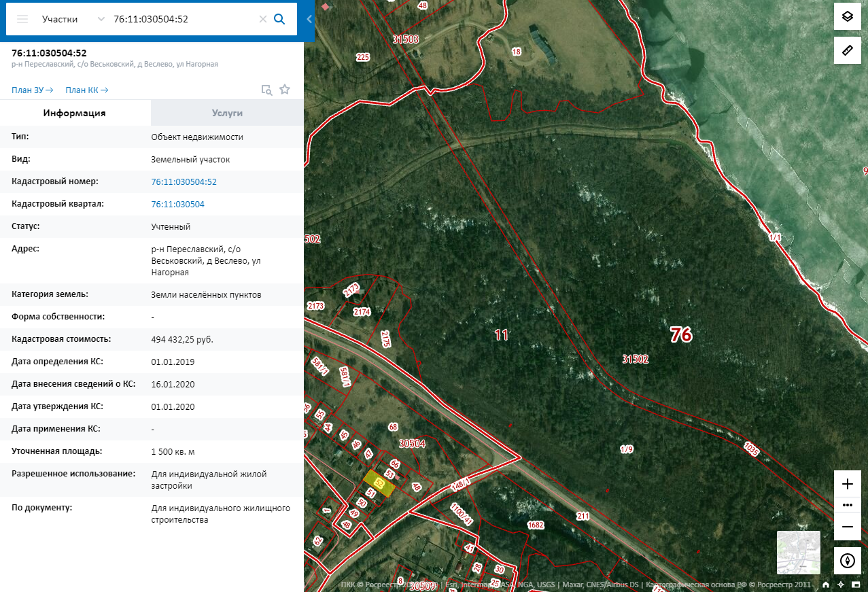Click the magnifier search button
The height and width of the screenshot is (592, 868).
pos(279,19)
